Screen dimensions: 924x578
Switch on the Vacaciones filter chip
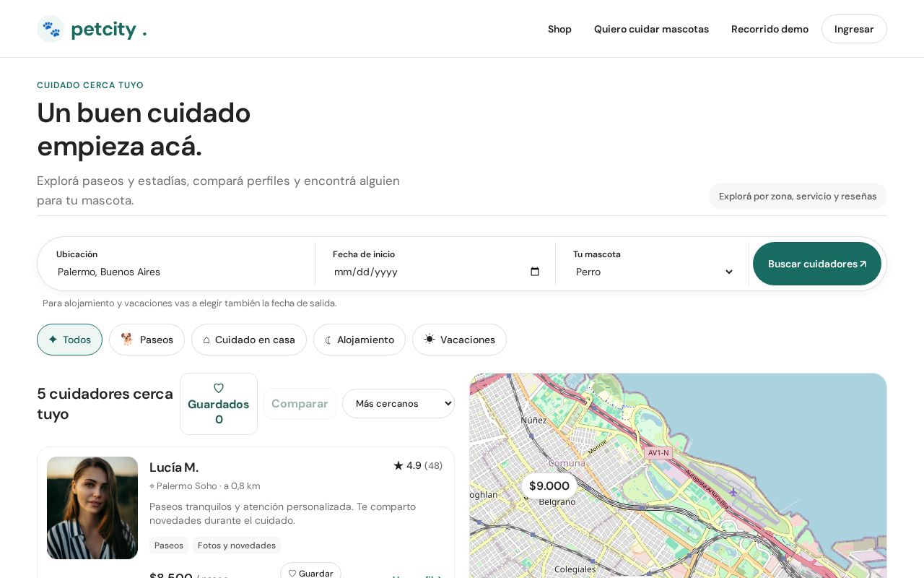pyautogui.click(x=459, y=340)
